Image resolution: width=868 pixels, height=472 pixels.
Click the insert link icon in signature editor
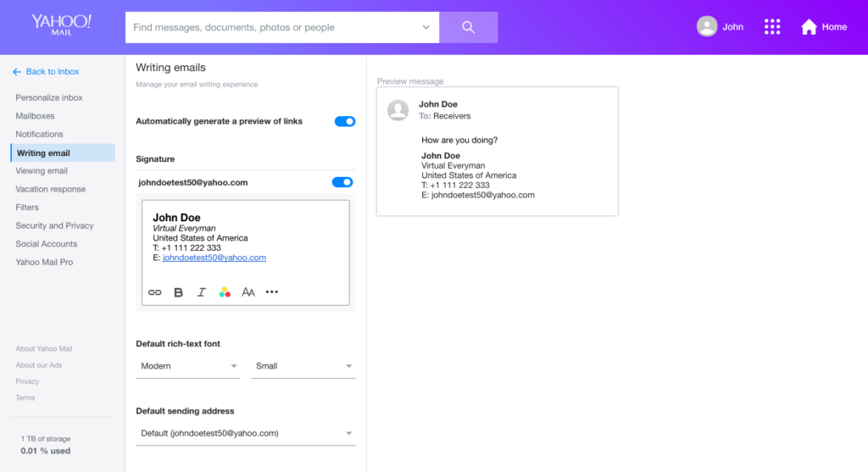point(154,292)
